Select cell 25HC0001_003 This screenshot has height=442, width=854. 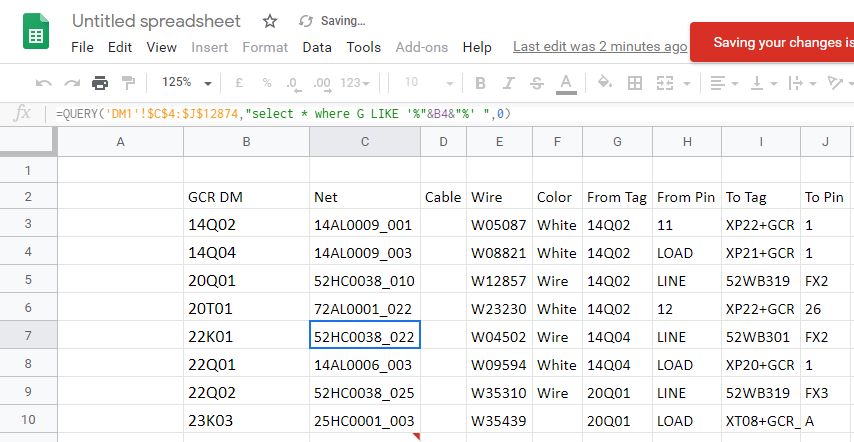pos(365,420)
